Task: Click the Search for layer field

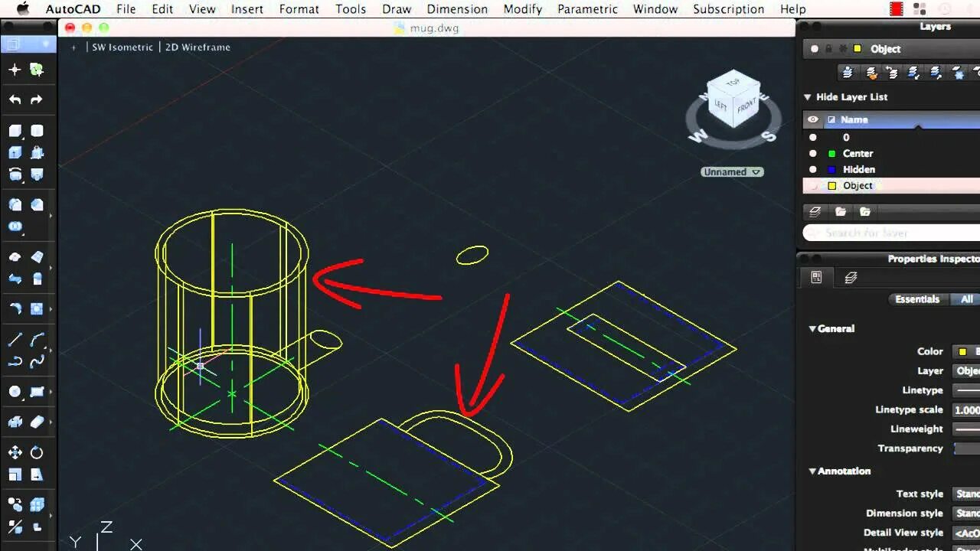Action: [891, 233]
